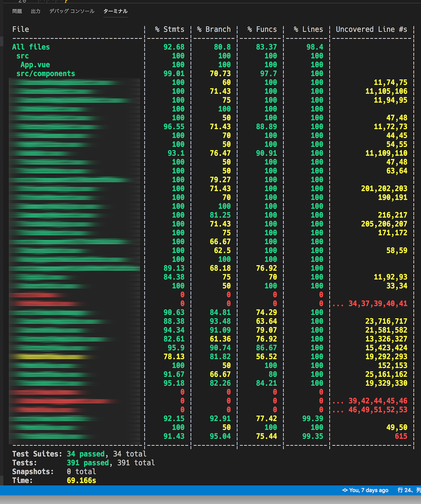Viewport: 421px width, 504px height.
Task: Click the git blame commit icon in status bar
Action: [345, 490]
